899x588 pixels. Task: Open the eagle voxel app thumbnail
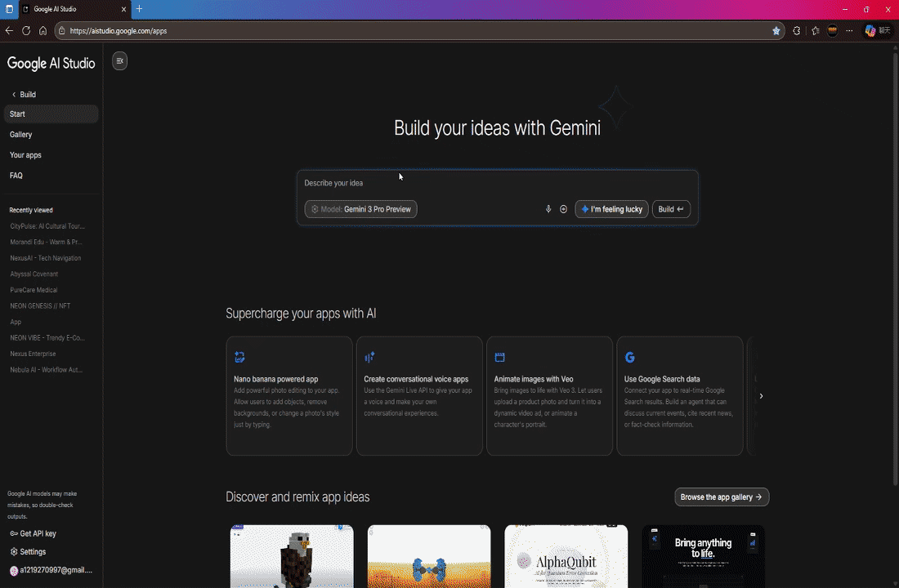click(x=292, y=556)
